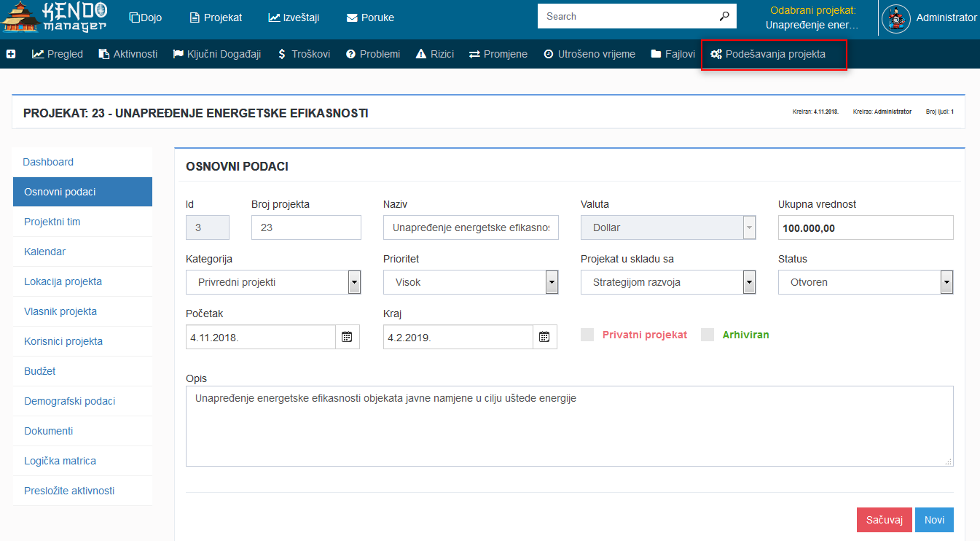The image size is (980, 541).
Task: Click the Sačuvaj button
Action: 885,520
